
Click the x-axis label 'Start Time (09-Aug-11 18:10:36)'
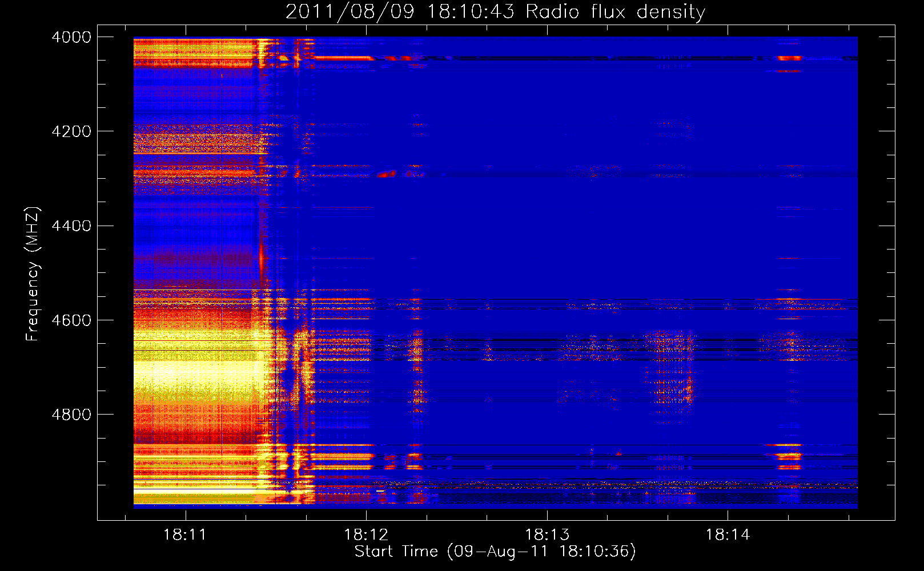click(495, 552)
